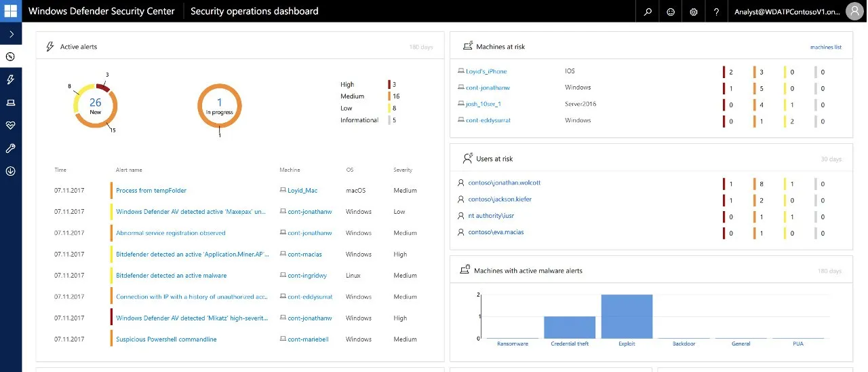This screenshot has width=868, height=372.
Task: Click the Exploit bar in malware chart
Action: click(x=627, y=316)
